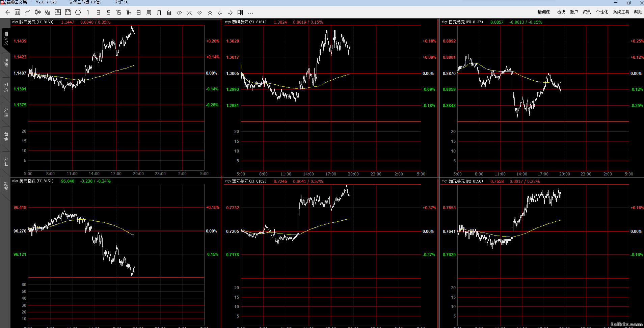The width and height of the screenshot is (644, 328).
Task: Select the 1h hourly period button
Action: (129, 12)
